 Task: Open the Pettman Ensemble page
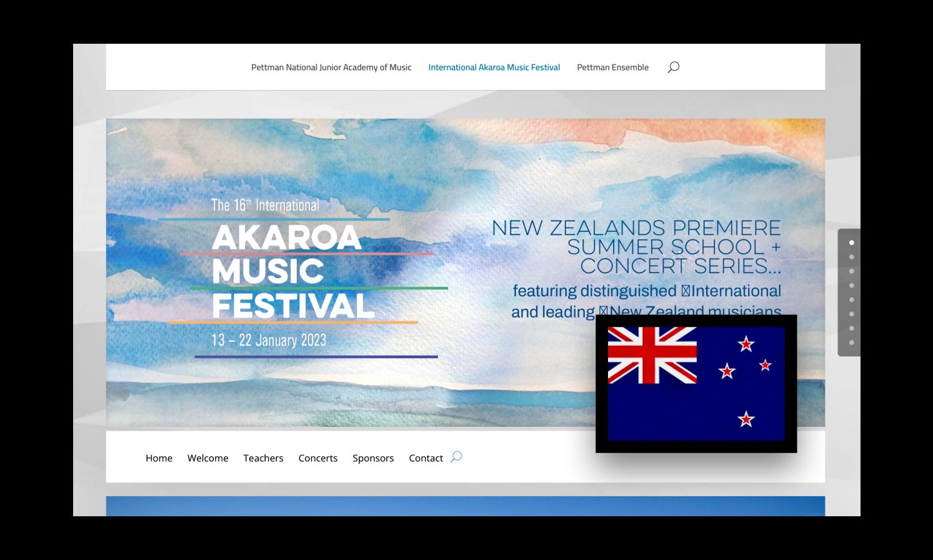(x=612, y=67)
